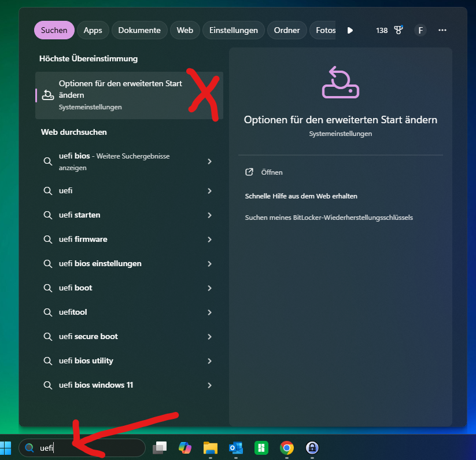
Task: Open the Windows Start menu button
Action: pos(5,448)
